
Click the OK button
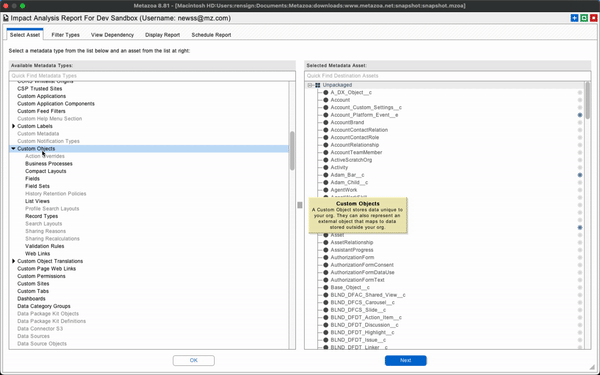click(194, 360)
